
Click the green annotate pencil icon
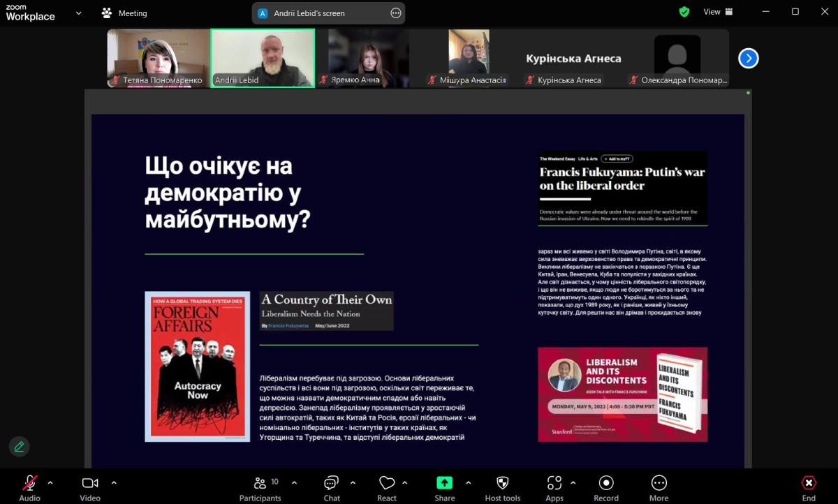tap(19, 446)
